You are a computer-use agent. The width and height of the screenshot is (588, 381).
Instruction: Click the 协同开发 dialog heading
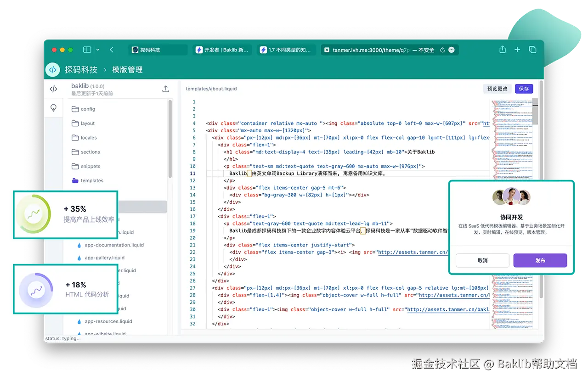(x=511, y=218)
